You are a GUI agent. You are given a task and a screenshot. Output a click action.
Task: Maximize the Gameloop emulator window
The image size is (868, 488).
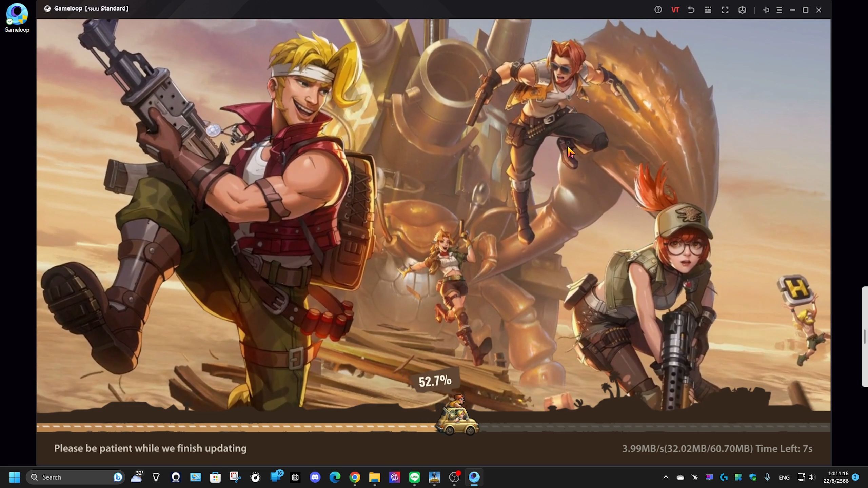click(806, 10)
